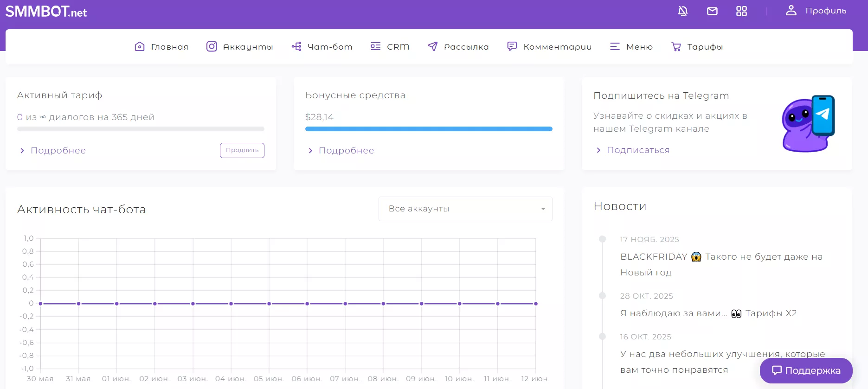This screenshot has width=868, height=389.
Task: Open Подробнее under Бонусные средства
Action: pyautogui.click(x=346, y=150)
